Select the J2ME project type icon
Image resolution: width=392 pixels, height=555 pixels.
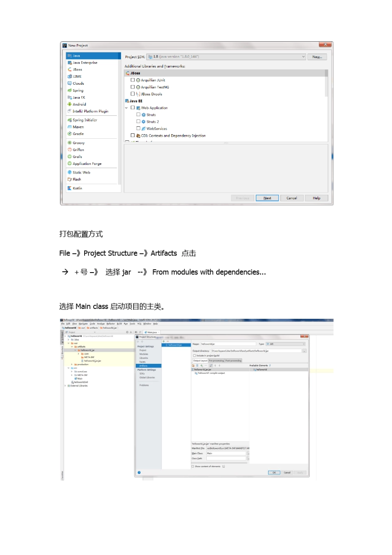pyautogui.click(x=70, y=76)
